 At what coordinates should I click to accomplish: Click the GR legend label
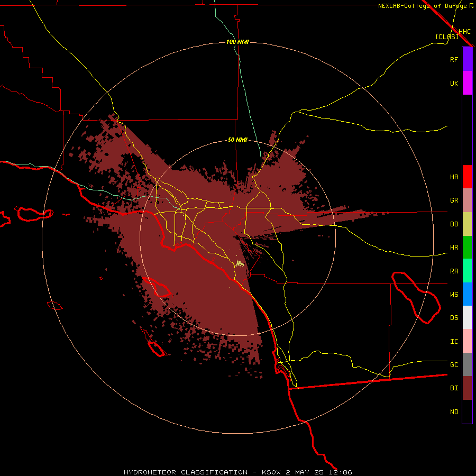tap(454, 200)
